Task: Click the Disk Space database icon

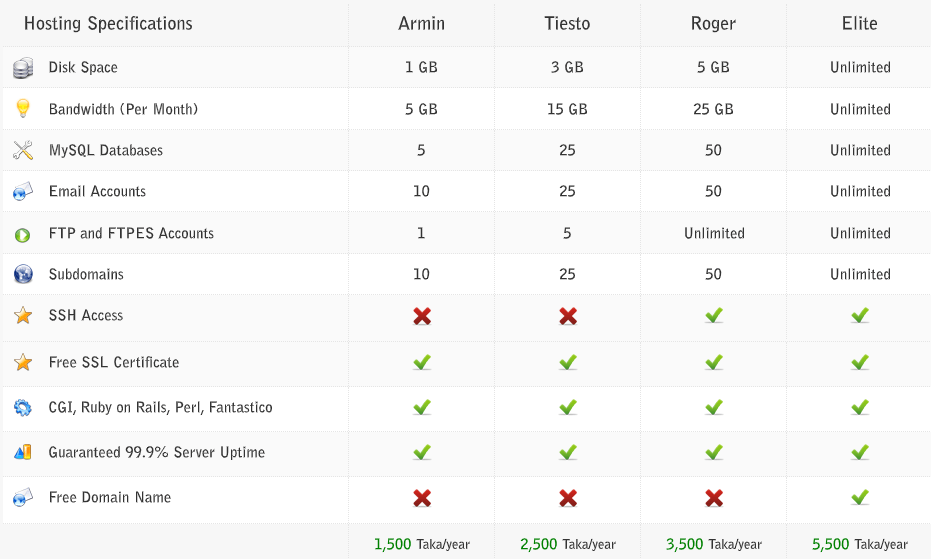Action: click(x=23, y=68)
